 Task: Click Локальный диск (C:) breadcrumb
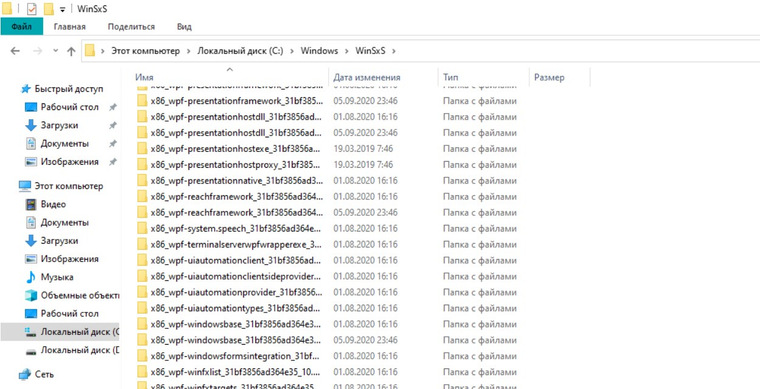coord(240,51)
